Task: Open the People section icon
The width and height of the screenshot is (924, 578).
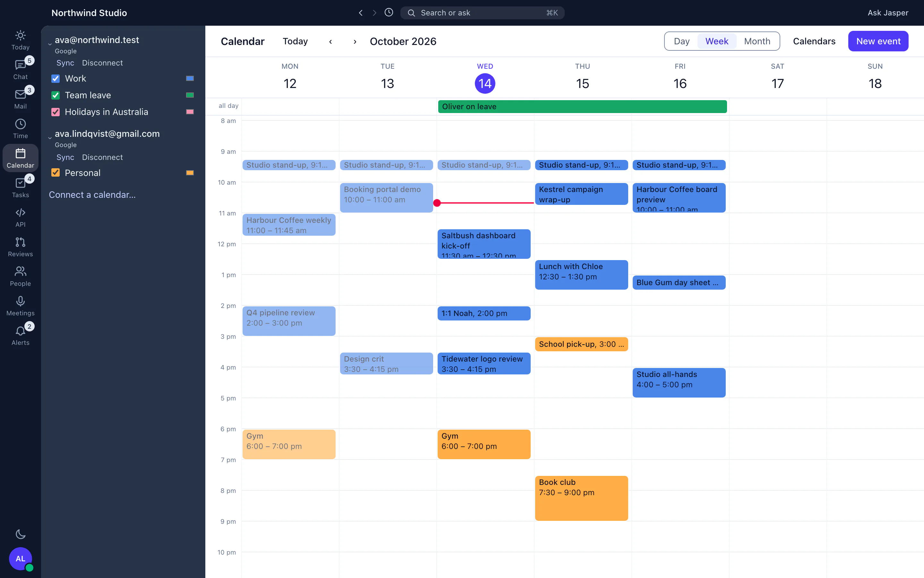Action: click(20, 276)
